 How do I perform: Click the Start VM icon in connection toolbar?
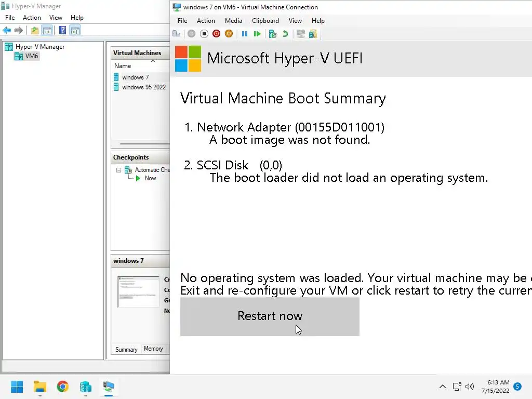pos(191,34)
